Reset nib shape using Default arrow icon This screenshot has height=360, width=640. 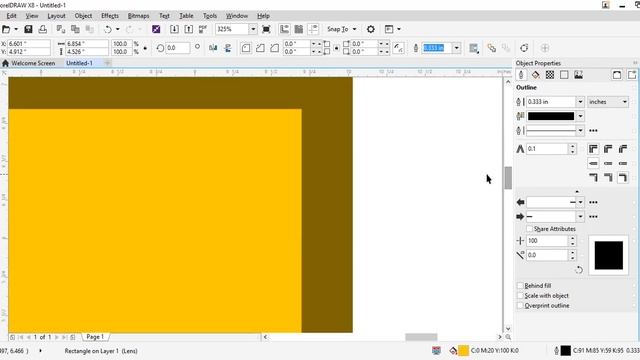(x=579, y=270)
